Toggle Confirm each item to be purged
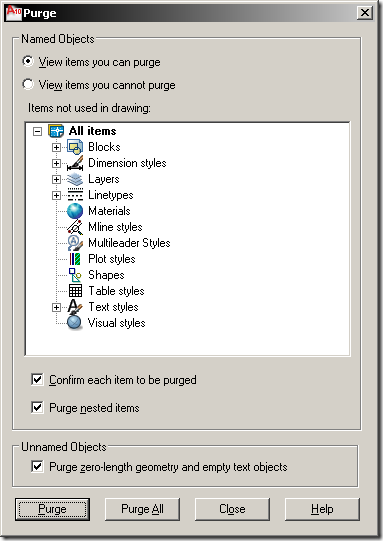 coord(37,379)
